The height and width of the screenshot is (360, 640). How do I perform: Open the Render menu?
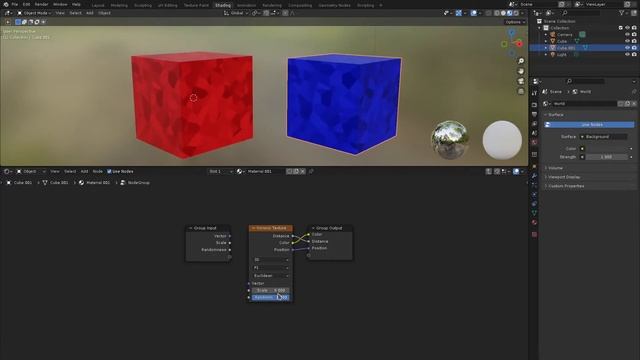coord(41,4)
